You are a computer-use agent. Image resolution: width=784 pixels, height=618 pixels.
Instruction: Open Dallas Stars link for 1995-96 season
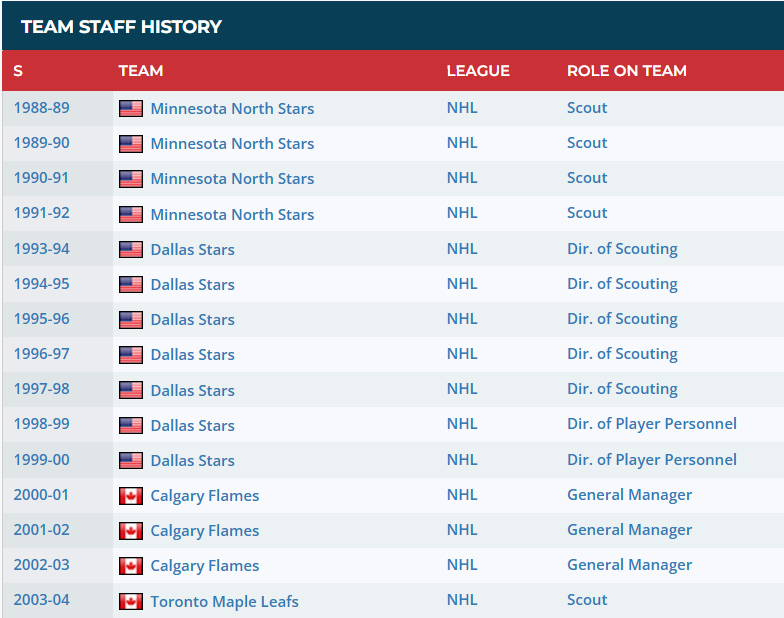(x=192, y=320)
